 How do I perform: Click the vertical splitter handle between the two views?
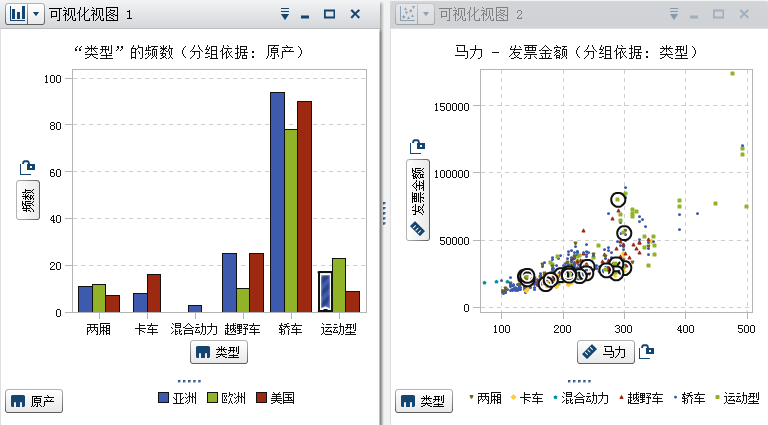[384, 213]
